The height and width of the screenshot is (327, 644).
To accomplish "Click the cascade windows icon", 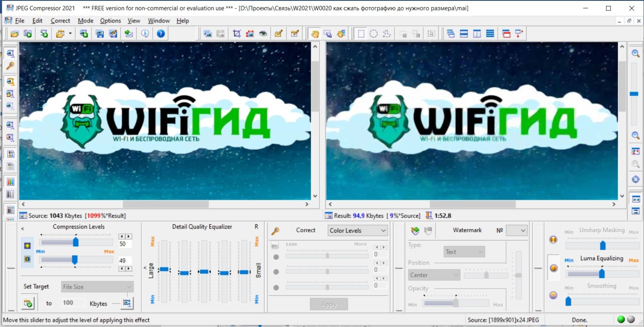I will point(451,34).
